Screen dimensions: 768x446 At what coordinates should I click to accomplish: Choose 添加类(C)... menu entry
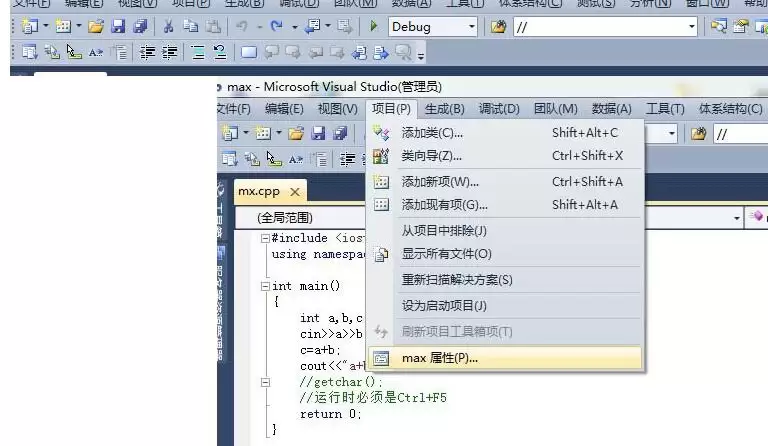click(505, 133)
